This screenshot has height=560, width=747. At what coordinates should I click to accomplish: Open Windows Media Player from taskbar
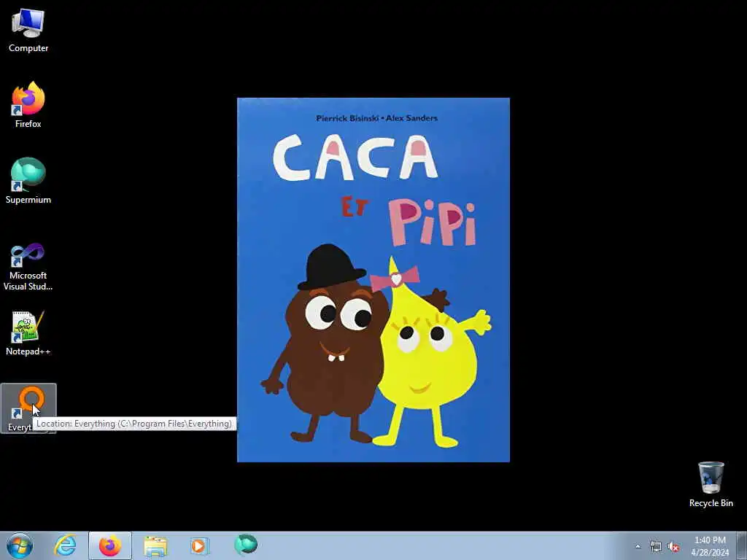pyautogui.click(x=199, y=545)
